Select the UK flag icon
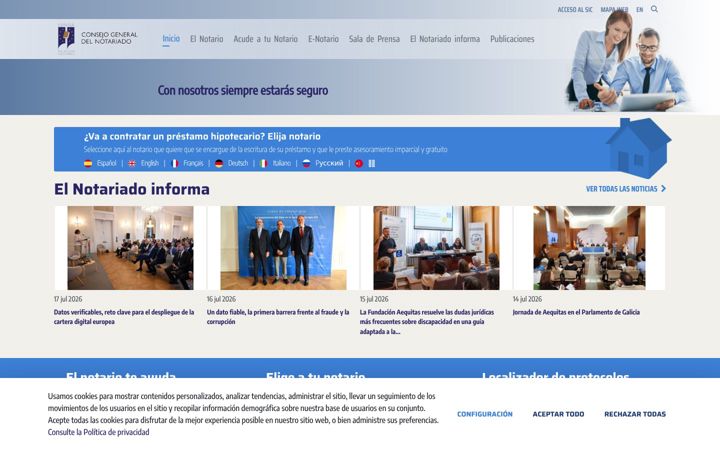 132,163
